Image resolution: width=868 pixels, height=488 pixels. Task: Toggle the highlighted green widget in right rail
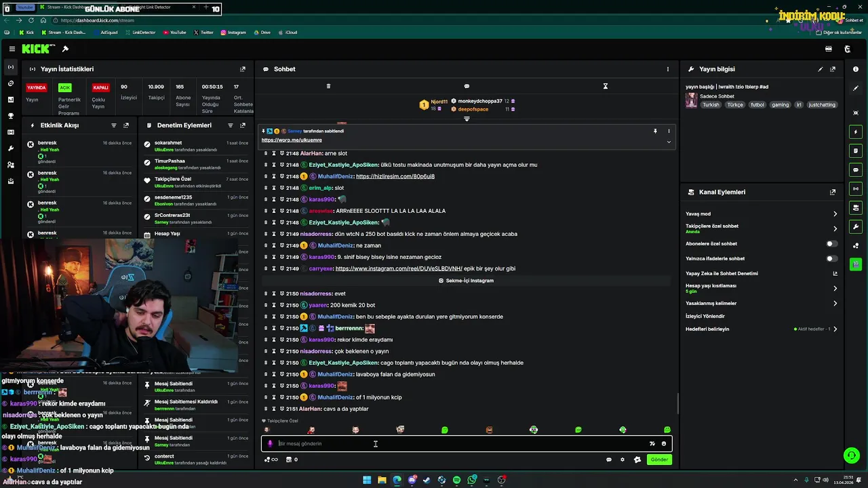[856, 264]
